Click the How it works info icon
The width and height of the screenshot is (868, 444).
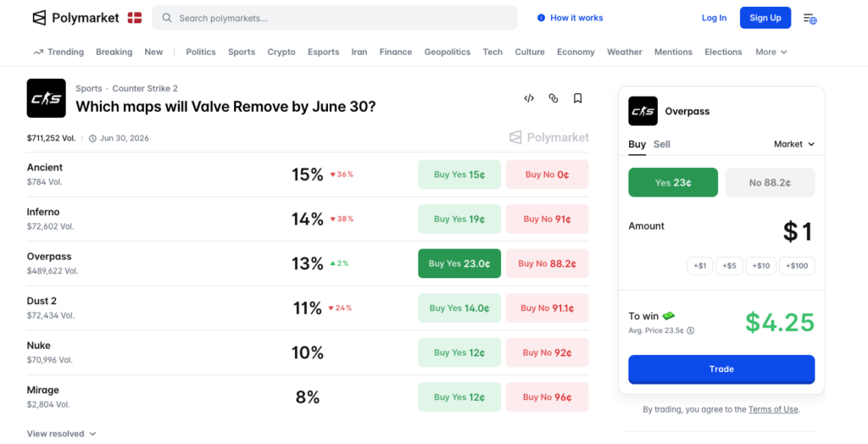(x=541, y=18)
